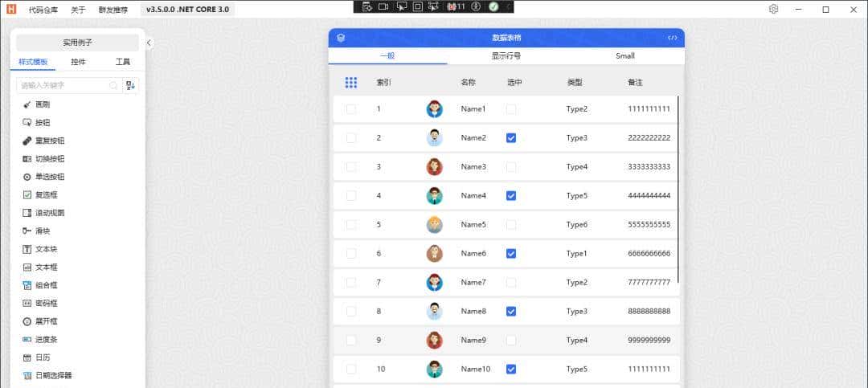This screenshot has height=388, width=868.
Task: Uncheck the 选中 checkbox for Name4
Action: coord(511,195)
